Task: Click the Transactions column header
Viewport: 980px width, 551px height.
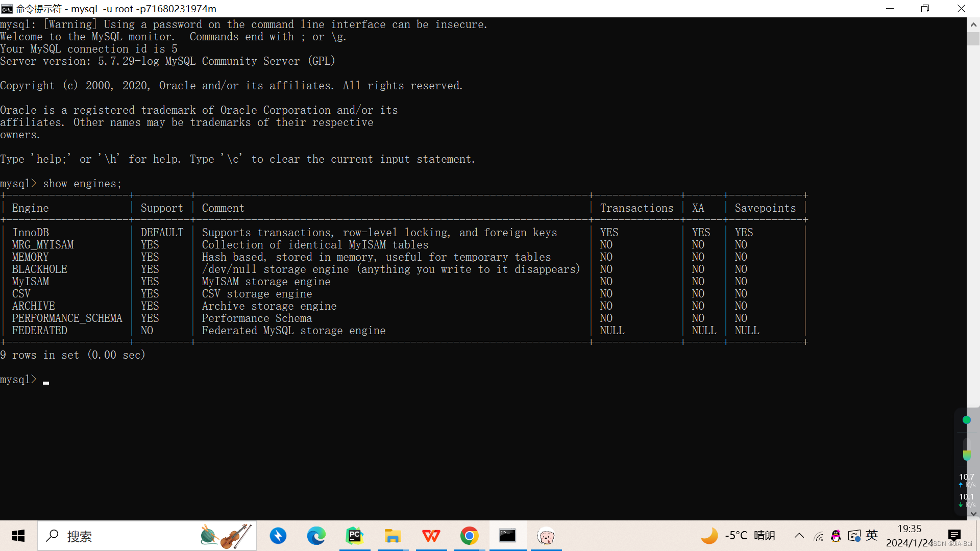Action: tap(637, 208)
